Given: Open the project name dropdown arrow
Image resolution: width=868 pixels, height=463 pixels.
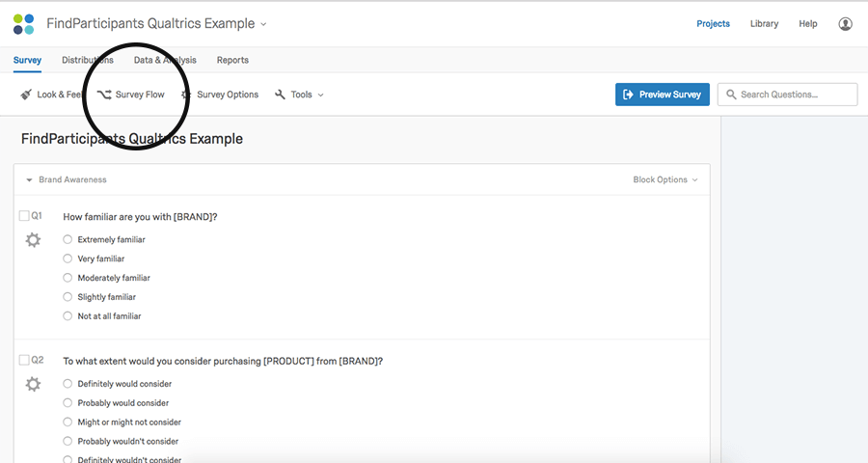Looking at the screenshot, I should (263, 24).
